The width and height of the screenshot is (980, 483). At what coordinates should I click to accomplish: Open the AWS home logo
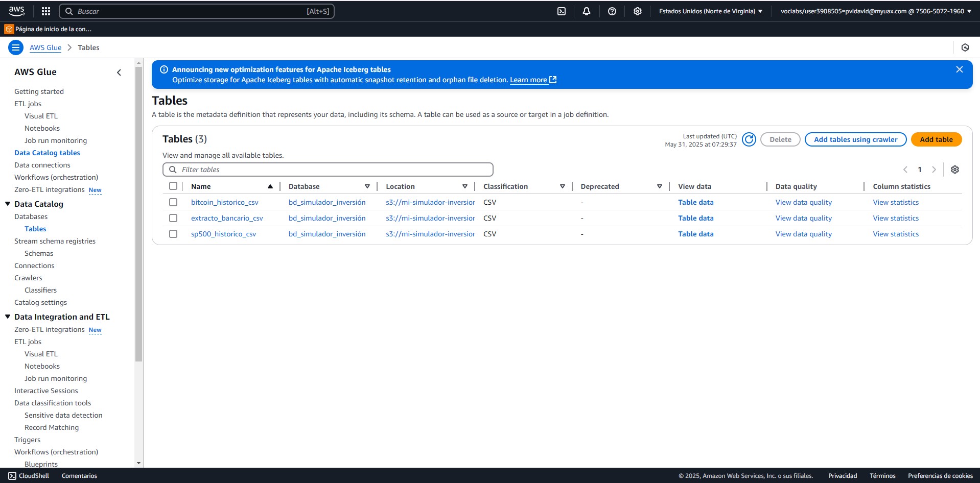tap(16, 11)
